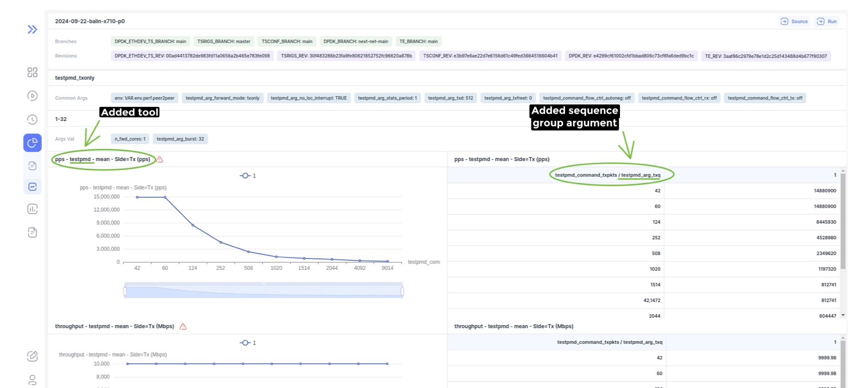Open the dashboard grid icon in sidebar
This screenshot has width=868, height=388.
click(x=32, y=73)
